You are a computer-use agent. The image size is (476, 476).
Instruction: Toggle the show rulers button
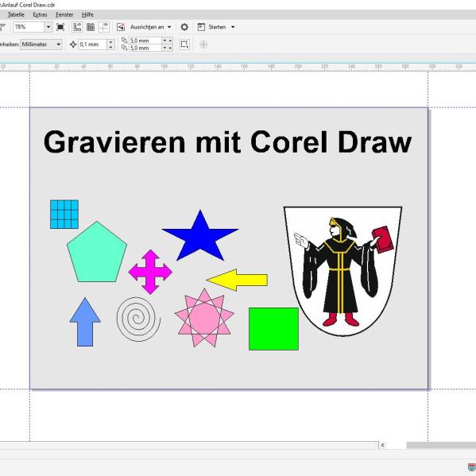77,27
